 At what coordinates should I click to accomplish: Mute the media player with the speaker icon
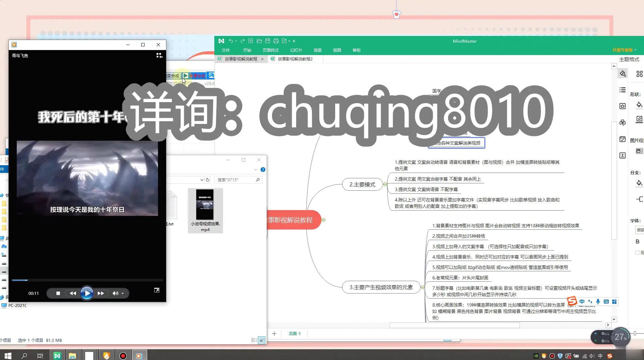115,293
